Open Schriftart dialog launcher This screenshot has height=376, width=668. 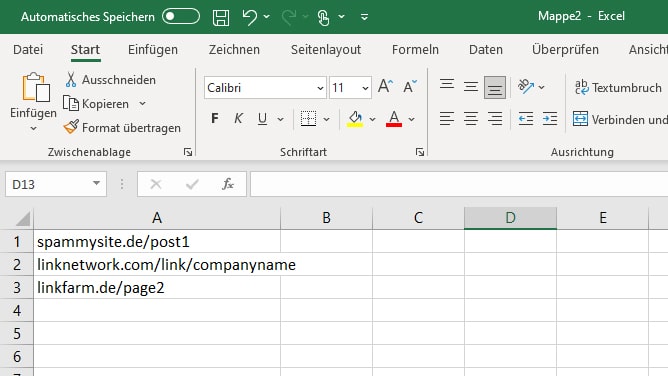click(420, 152)
